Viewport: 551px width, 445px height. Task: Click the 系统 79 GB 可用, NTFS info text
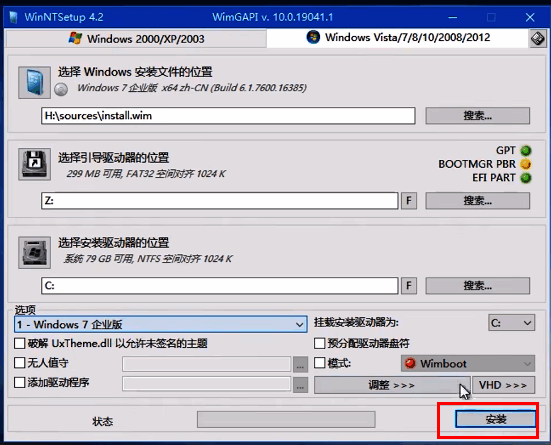148,259
